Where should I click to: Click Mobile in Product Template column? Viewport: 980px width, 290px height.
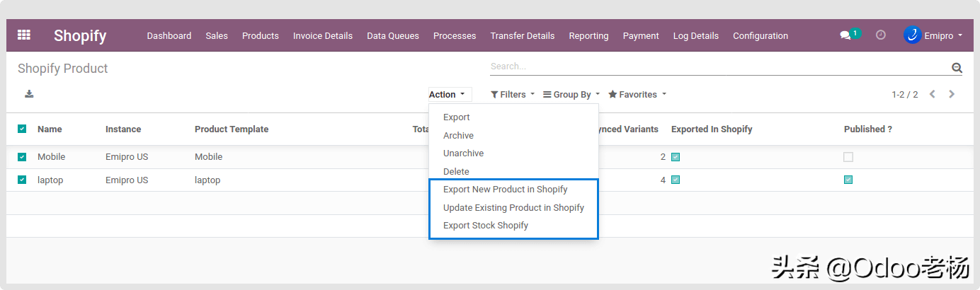pyautogui.click(x=208, y=157)
